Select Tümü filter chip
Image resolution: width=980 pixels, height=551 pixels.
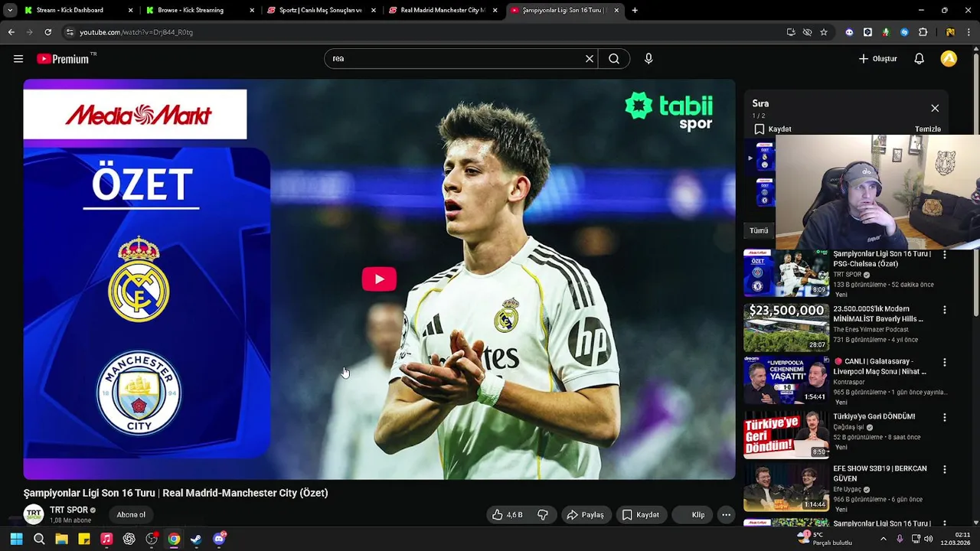[759, 230]
